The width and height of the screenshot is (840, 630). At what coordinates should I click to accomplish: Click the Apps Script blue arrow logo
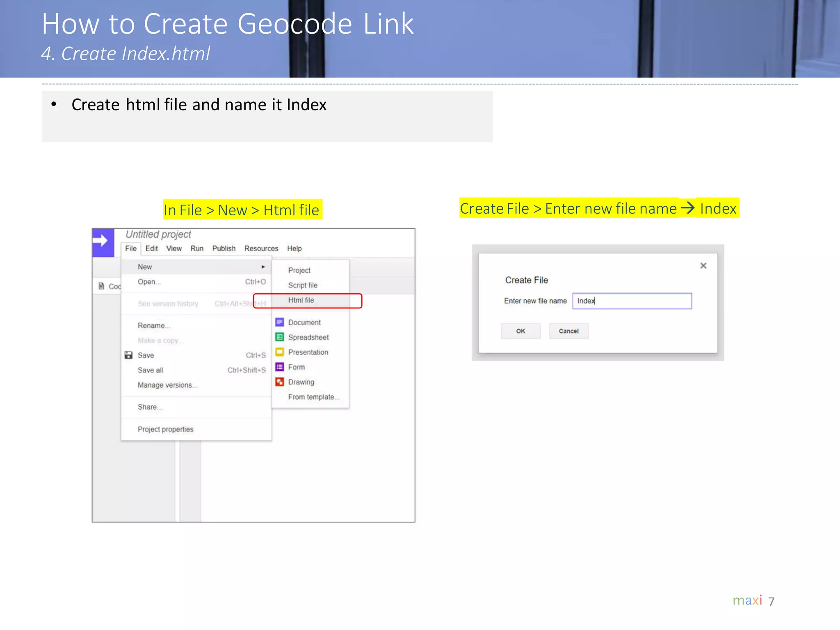[103, 243]
